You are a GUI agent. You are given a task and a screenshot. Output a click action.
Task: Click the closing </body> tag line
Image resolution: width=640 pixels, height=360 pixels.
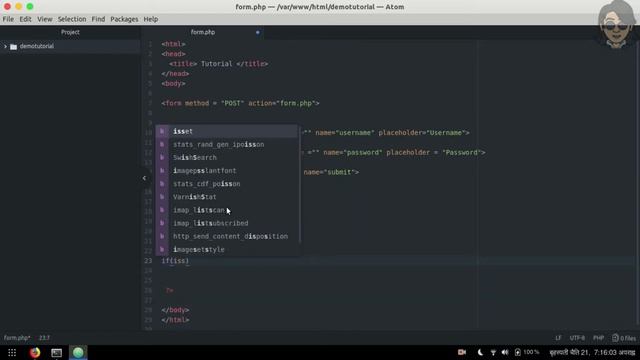[175, 310]
